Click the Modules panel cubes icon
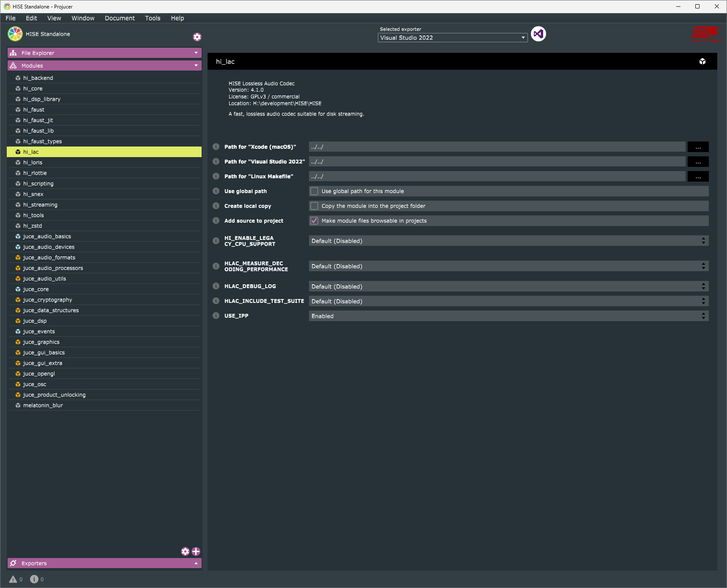 coord(14,66)
